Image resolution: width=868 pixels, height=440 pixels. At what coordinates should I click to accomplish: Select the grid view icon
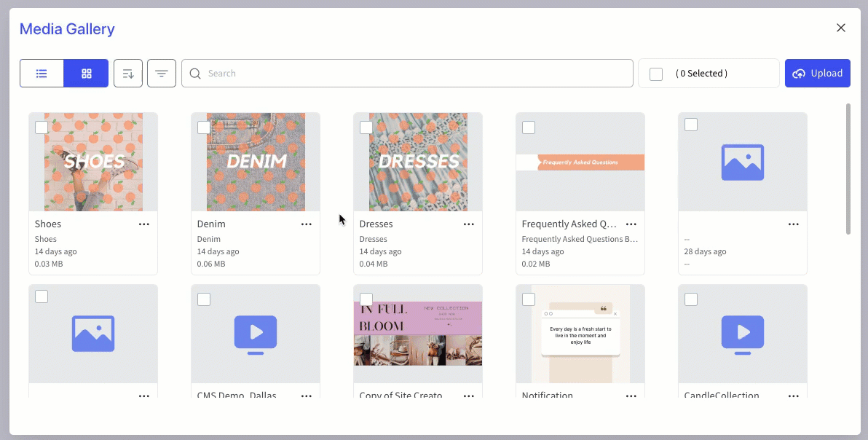86,73
